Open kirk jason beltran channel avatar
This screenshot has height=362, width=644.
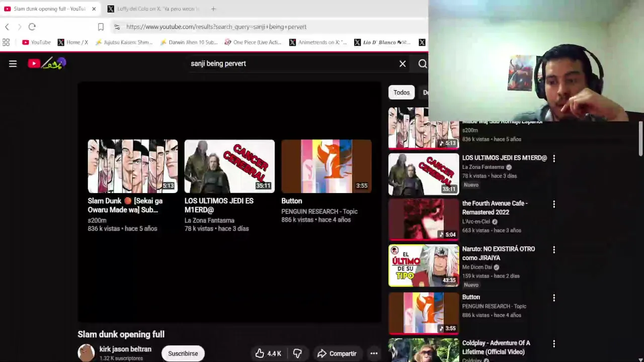tap(86, 353)
